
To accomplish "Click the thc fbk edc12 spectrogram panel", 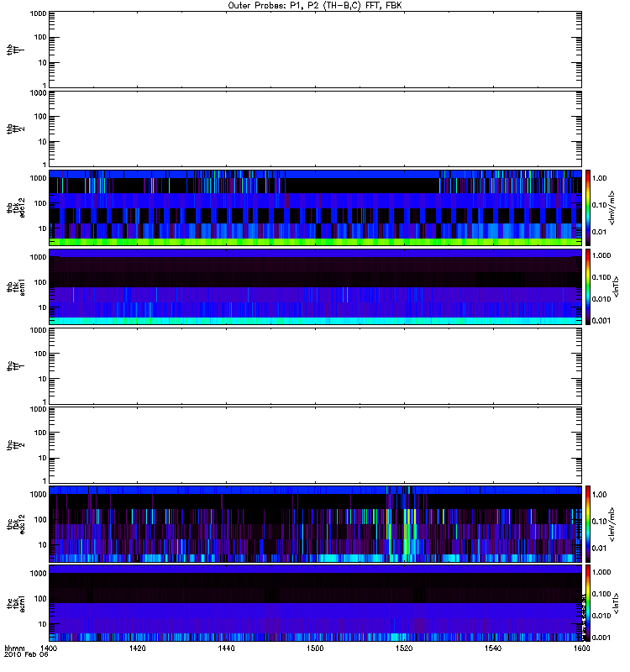I will pos(316,524).
